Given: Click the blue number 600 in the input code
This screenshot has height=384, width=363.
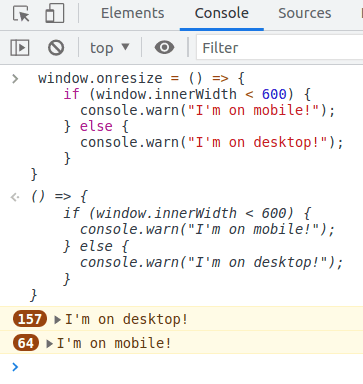Looking at the screenshot, I should point(274,94).
